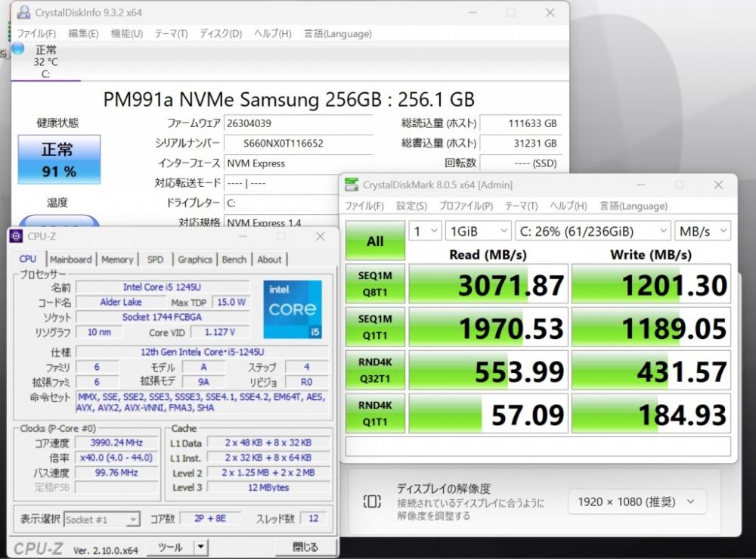The image size is (756, 559).
Task: Minimize the CrystalDiskMark window
Action: [x=641, y=185]
